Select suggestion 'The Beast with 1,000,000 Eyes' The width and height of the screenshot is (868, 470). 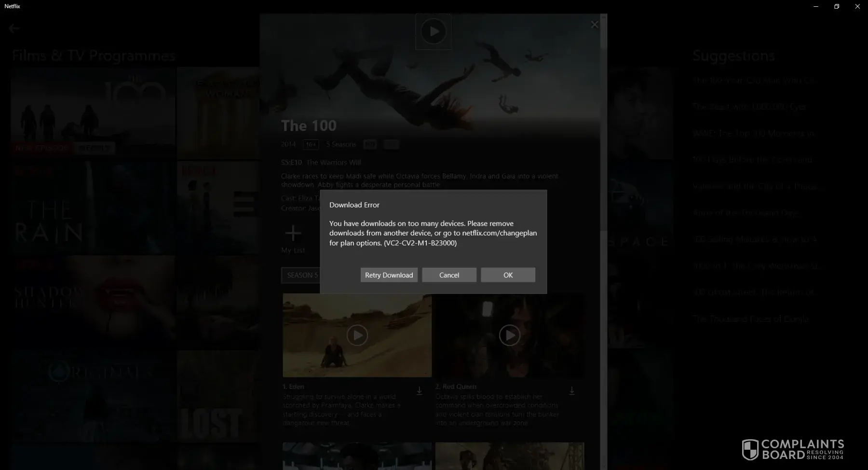[x=749, y=107]
